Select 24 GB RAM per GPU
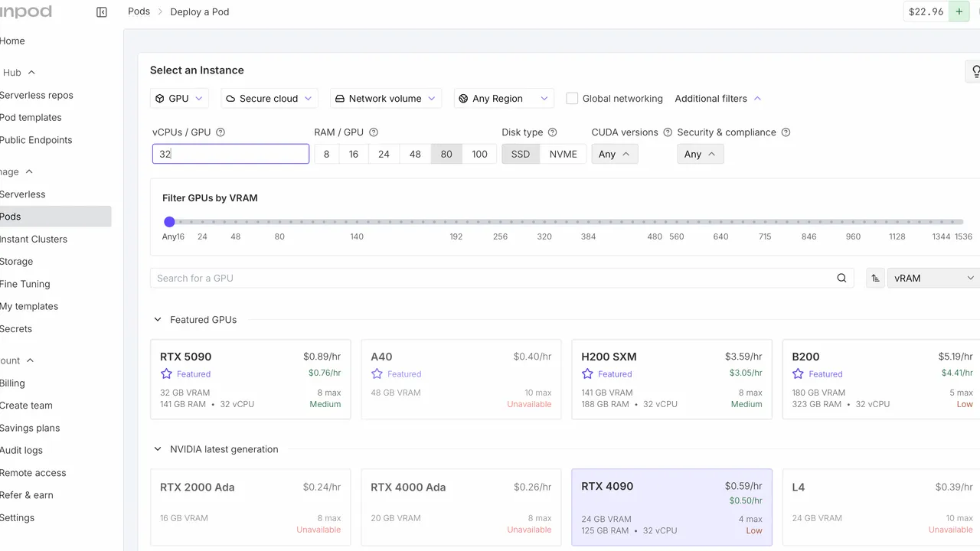The height and width of the screenshot is (551, 980). click(384, 154)
